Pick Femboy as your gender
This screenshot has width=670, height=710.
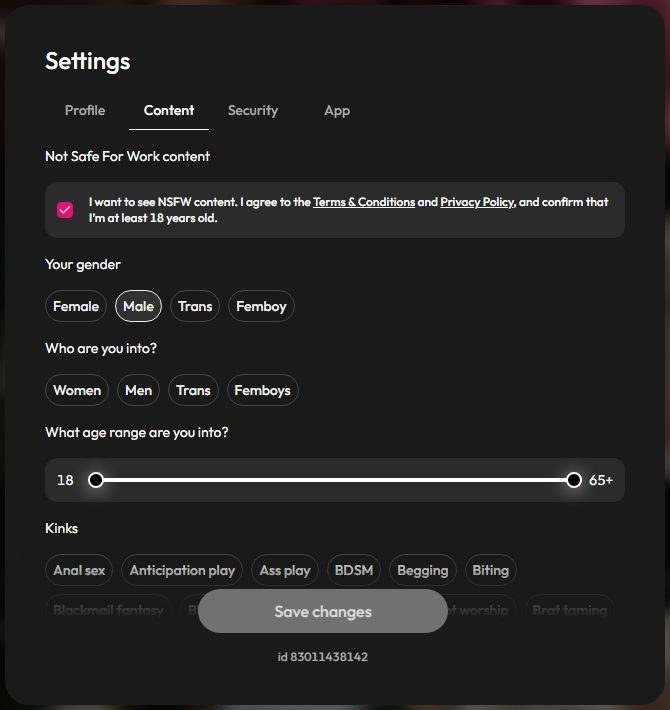[261, 307]
